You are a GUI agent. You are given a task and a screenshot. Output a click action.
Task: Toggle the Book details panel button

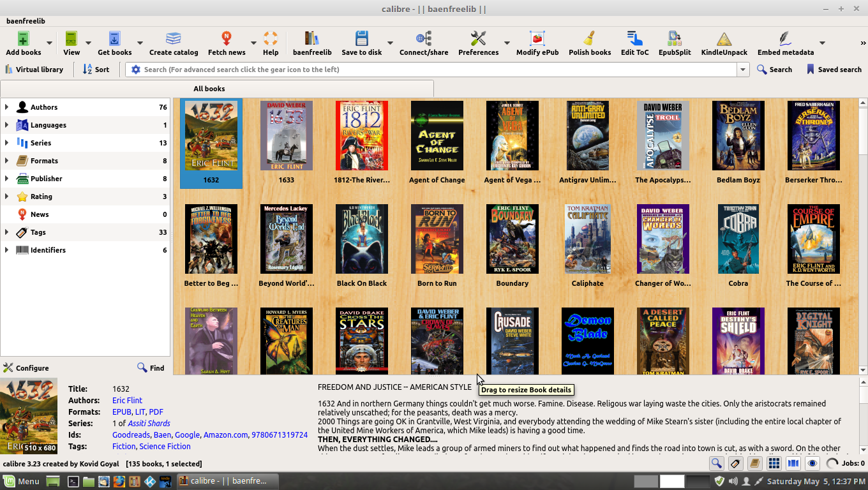click(x=755, y=464)
